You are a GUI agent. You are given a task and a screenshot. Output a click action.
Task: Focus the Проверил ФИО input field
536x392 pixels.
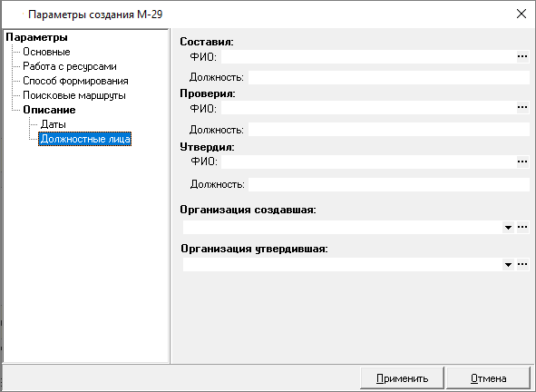tap(368, 108)
